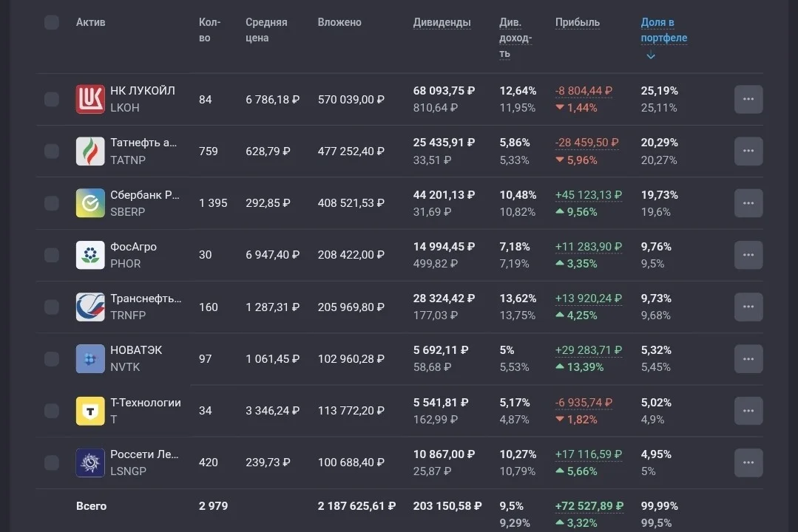The height and width of the screenshot is (532, 798).
Task: Click Lukoil profit value -8 804,44 ₽
Action: click(x=584, y=91)
